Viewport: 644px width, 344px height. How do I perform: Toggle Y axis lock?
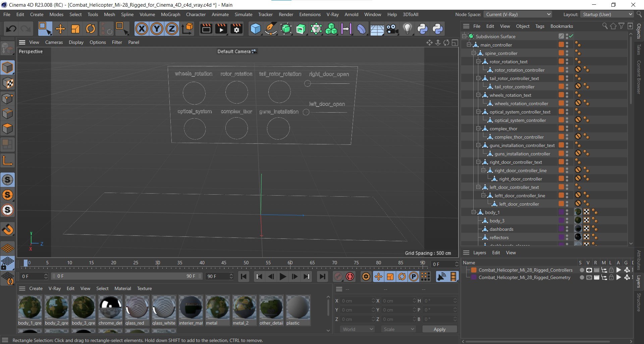coord(157,29)
